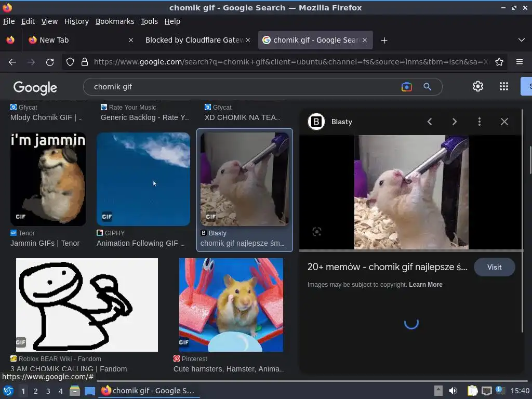Open three-dot options in preview panel
This screenshot has width=532, height=399.
click(x=480, y=122)
